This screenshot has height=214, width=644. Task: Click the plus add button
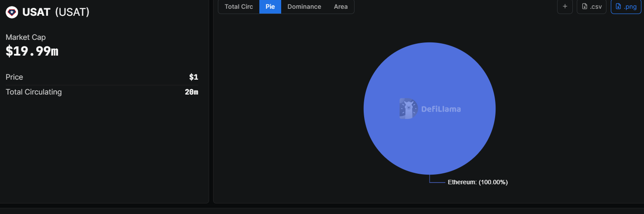tap(565, 7)
